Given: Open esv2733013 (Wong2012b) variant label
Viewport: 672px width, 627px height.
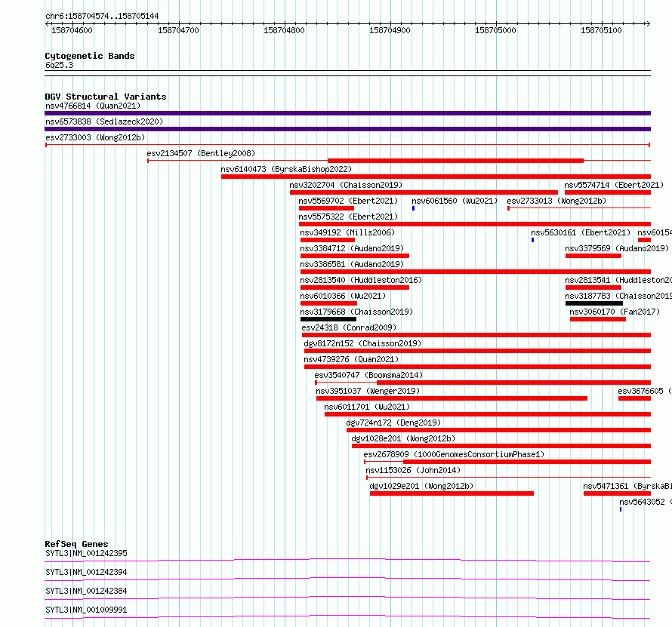Looking at the screenshot, I should (x=556, y=201).
